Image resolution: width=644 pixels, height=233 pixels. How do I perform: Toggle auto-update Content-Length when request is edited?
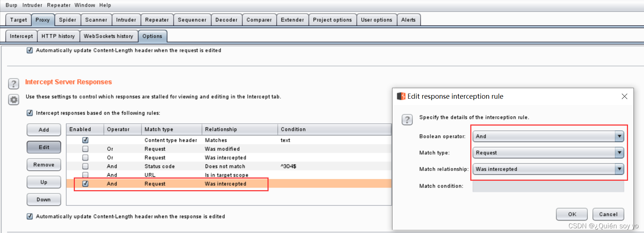(x=30, y=50)
